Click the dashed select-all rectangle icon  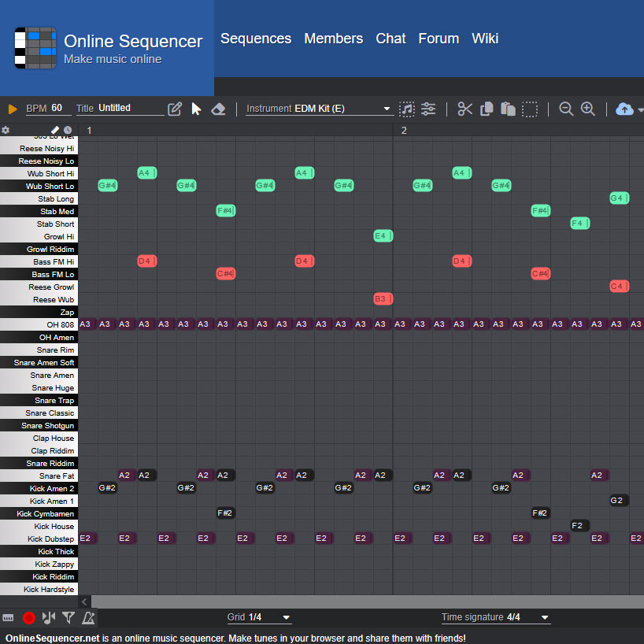(x=530, y=109)
